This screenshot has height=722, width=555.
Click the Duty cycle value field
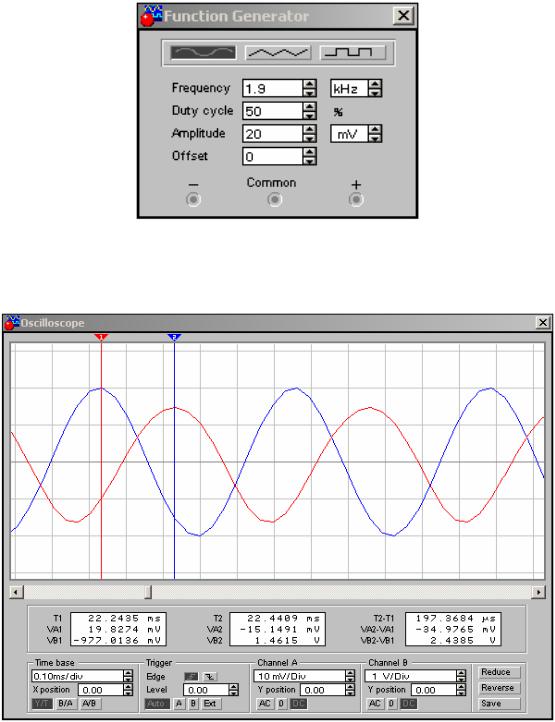[x=273, y=111]
